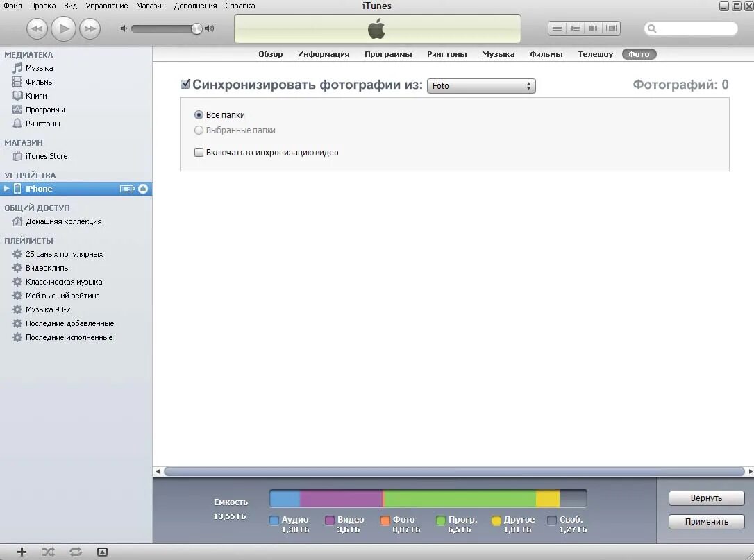Click the low volume speaker icon
This screenshot has width=754, height=560.
click(124, 28)
